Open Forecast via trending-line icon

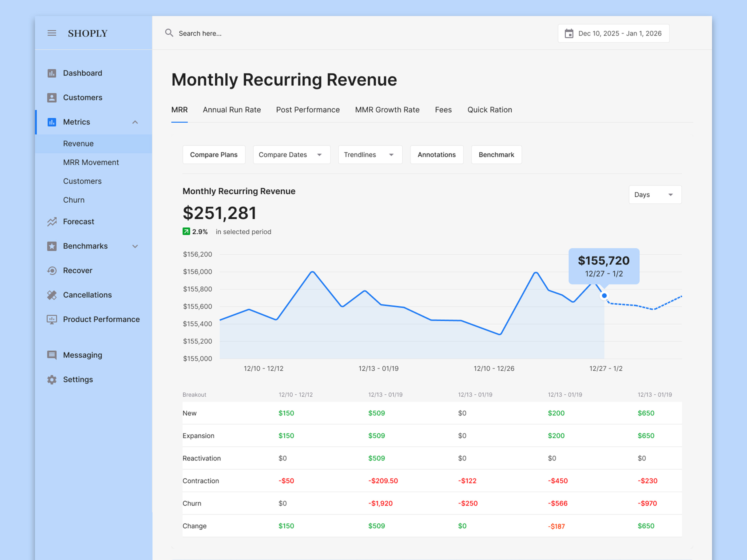(x=52, y=222)
